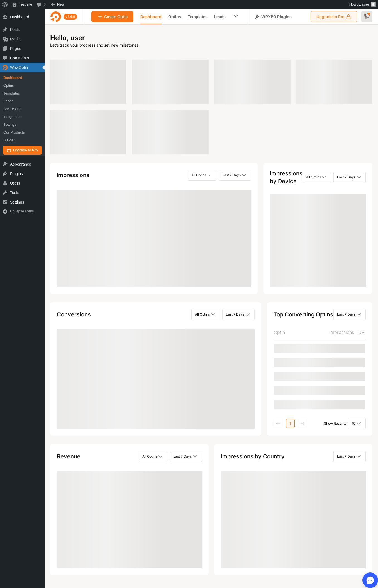378x588 pixels.
Task: Open Last 7 Days dropdown in Top Converting Optins
Action: point(350,314)
